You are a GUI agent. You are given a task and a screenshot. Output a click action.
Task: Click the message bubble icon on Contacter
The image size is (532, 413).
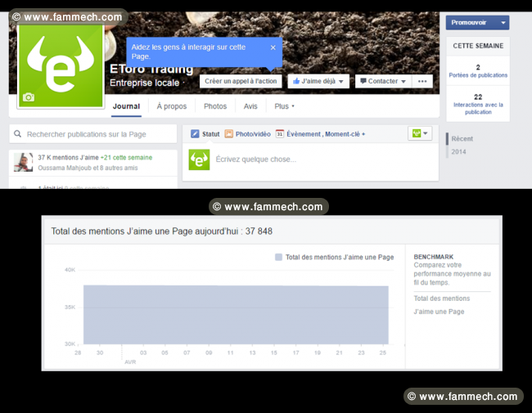363,81
